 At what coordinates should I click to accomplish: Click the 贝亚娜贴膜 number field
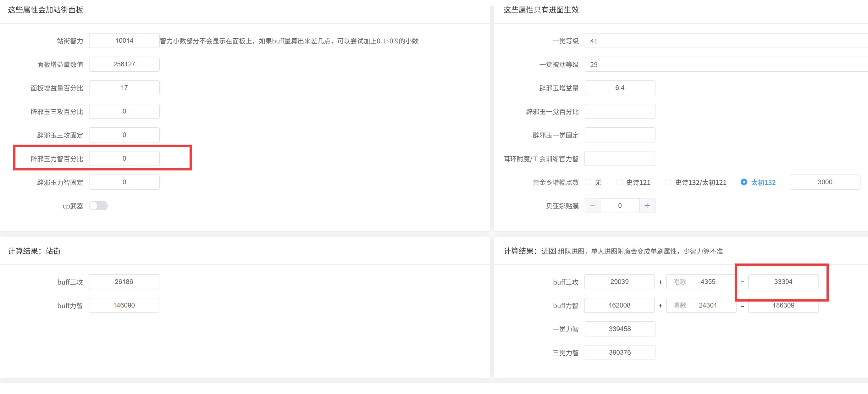click(x=620, y=206)
